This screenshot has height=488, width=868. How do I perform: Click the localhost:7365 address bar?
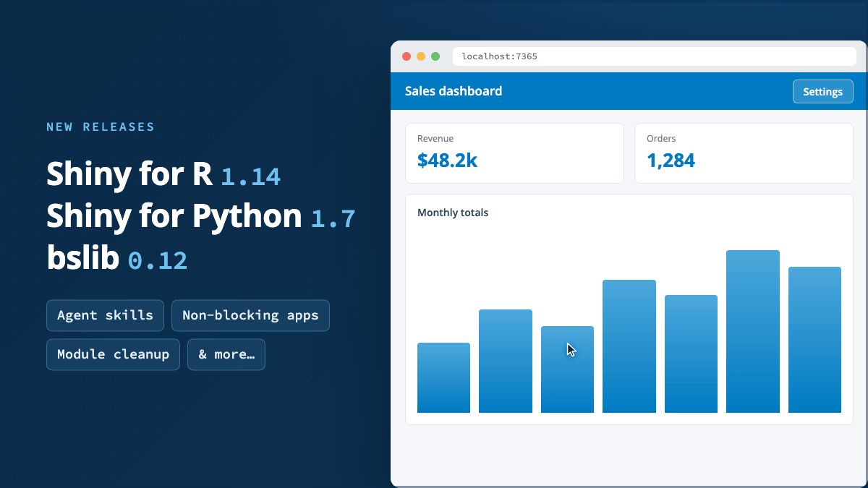655,56
